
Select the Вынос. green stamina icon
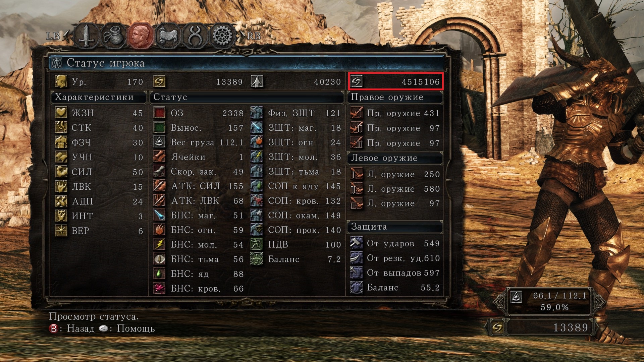click(159, 127)
